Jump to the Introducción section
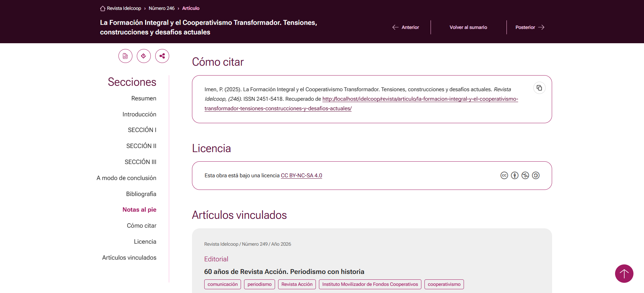This screenshot has width=644, height=293. (139, 114)
